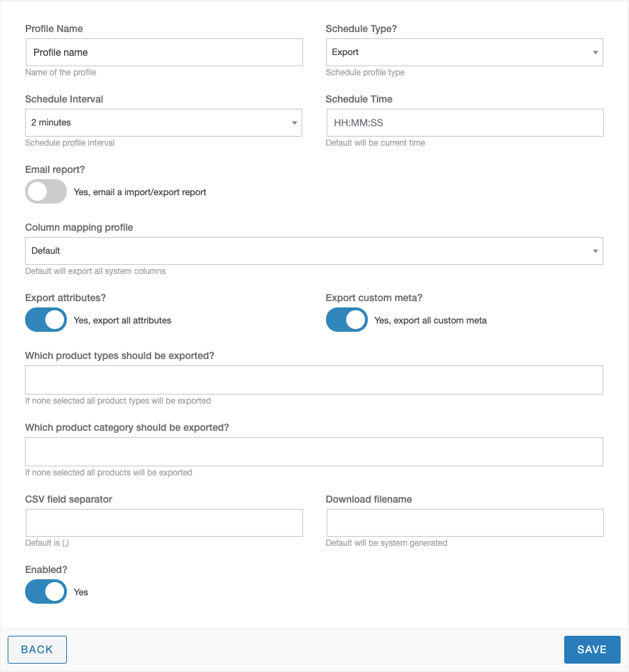629x672 pixels.
Task: Save the schedule profile with SAVE
Action: coord(592,650)
